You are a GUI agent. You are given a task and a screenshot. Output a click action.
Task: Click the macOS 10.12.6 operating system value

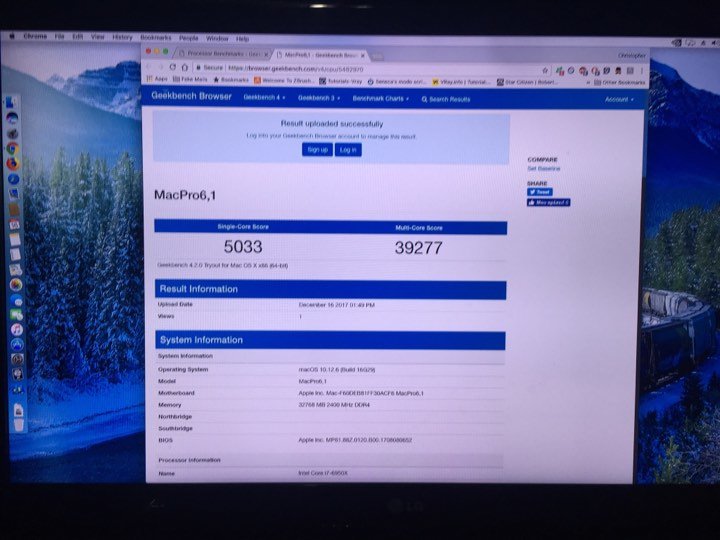coord(337,370)
